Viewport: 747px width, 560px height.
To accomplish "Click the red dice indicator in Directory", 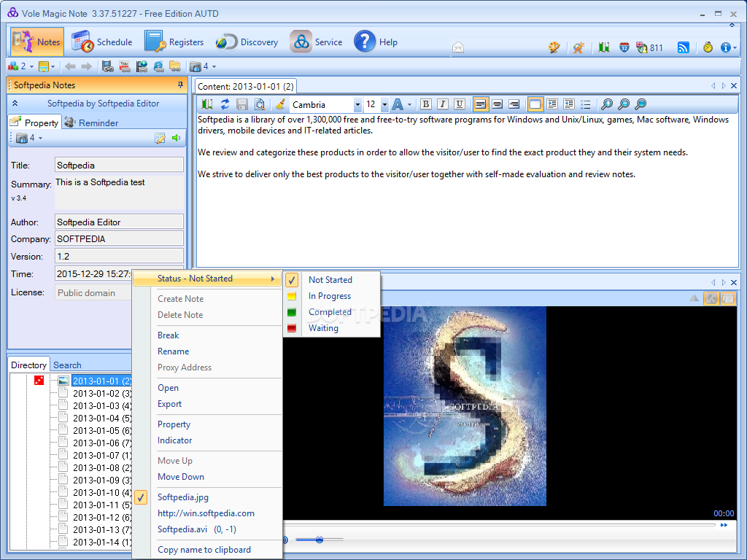I will [39, 380].
